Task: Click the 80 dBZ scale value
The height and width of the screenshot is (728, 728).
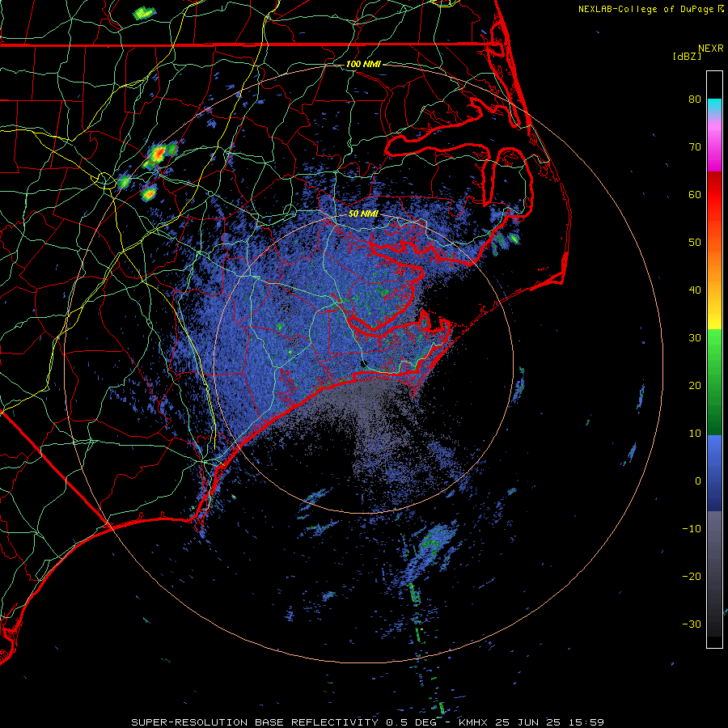Action: (x=695, y=99)
